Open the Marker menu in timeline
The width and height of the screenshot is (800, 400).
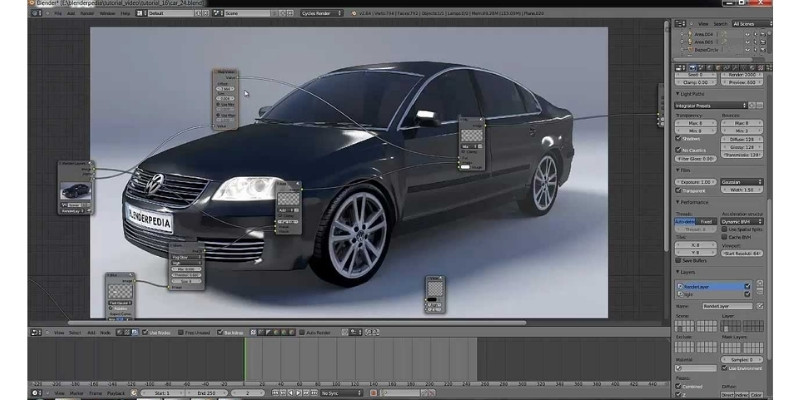click(77, 393)
